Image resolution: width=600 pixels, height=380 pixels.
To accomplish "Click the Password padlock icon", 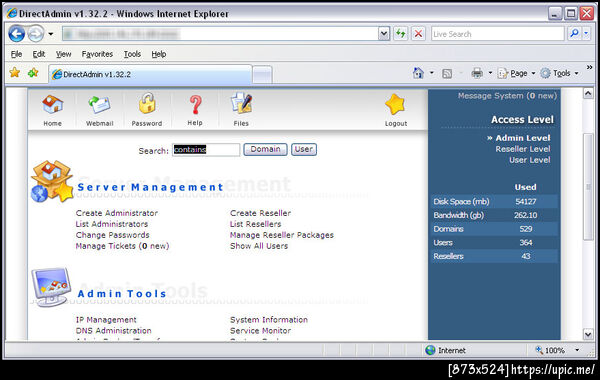I will pos(147,103).
